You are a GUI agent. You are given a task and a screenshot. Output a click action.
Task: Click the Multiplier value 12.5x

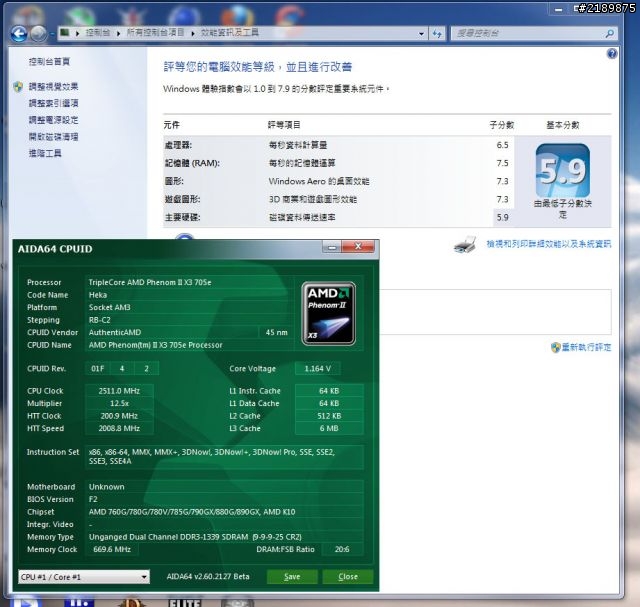point(119,403)
